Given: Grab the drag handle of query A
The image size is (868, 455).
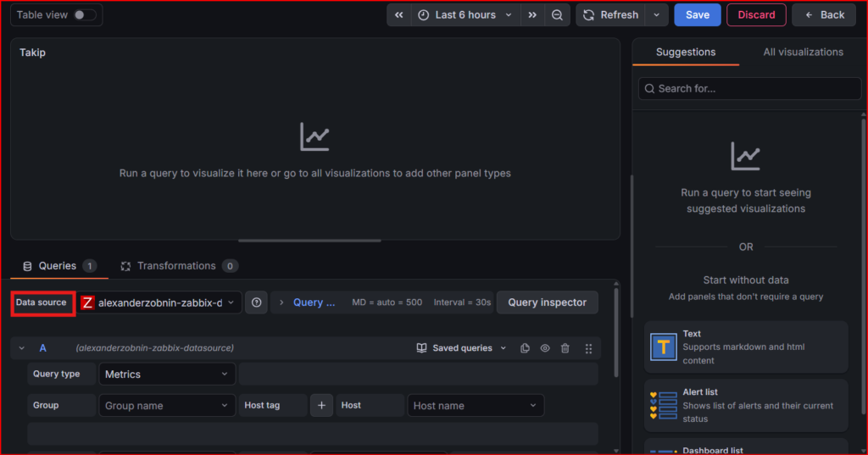Looking at the screenshot, I should click(588, 348).
